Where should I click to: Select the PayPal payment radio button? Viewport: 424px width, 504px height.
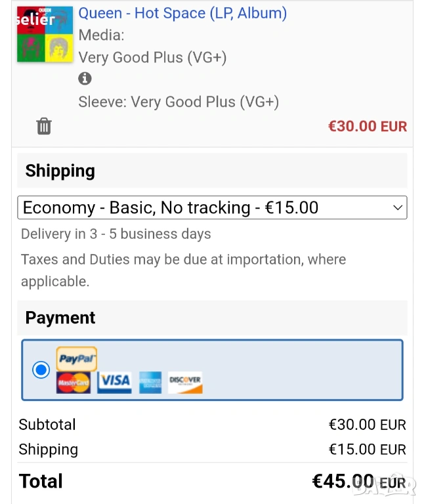41,369
